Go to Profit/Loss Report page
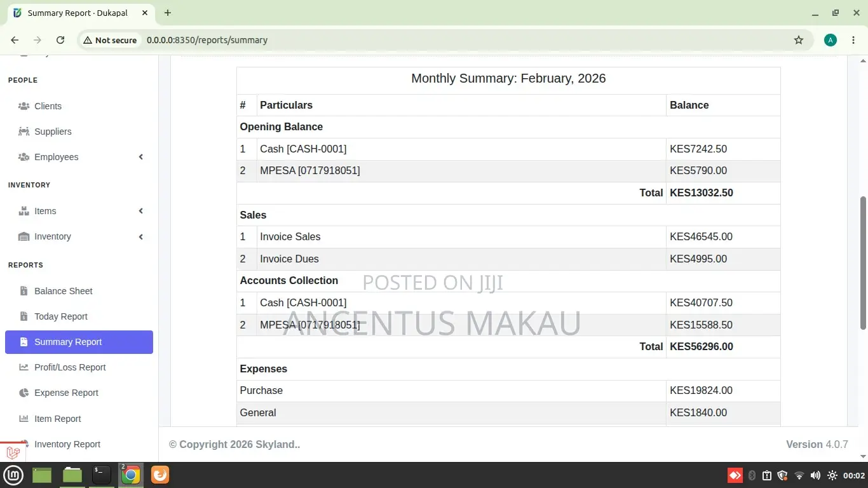868x488 pixels. point(79,367)
